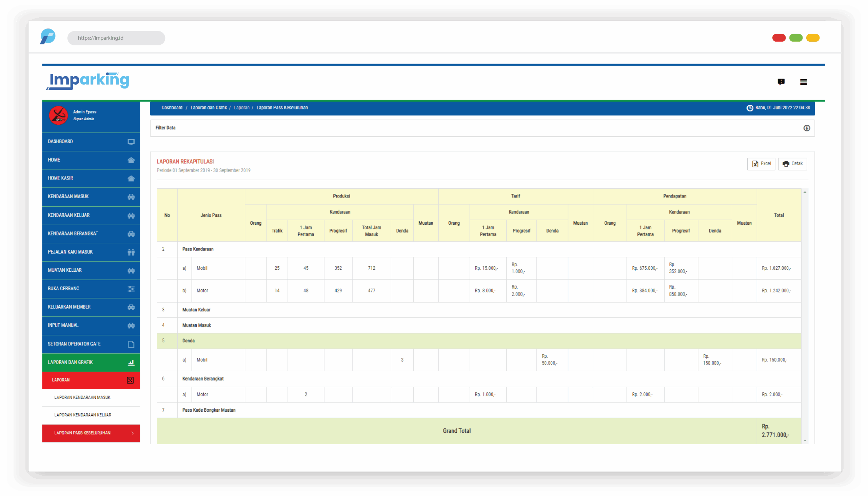
Task: Click the imparking.id address bar
Action: pyautogui.click(x=116, y=38)
